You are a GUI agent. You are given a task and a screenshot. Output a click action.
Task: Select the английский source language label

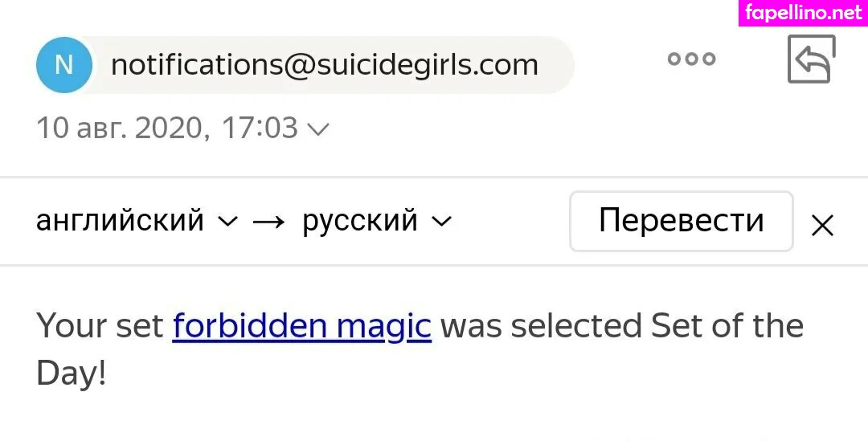coord(120,221)
